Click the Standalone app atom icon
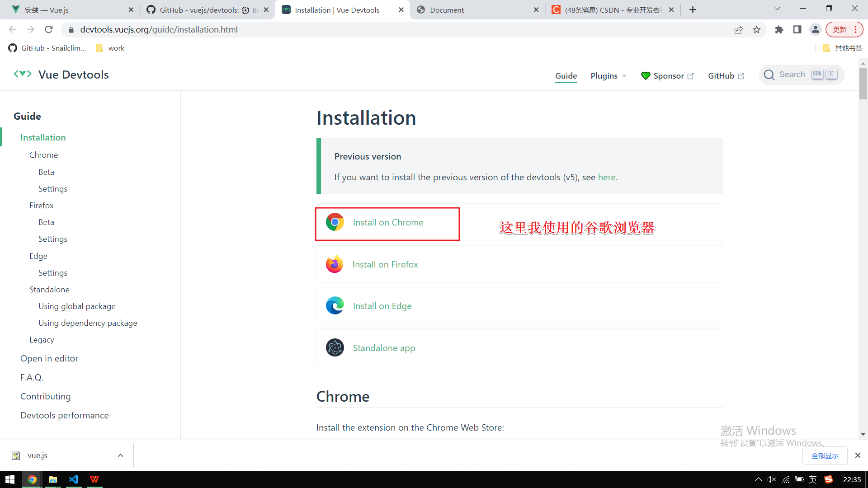This screenshot has width=868, height=488. coord(335,347)
